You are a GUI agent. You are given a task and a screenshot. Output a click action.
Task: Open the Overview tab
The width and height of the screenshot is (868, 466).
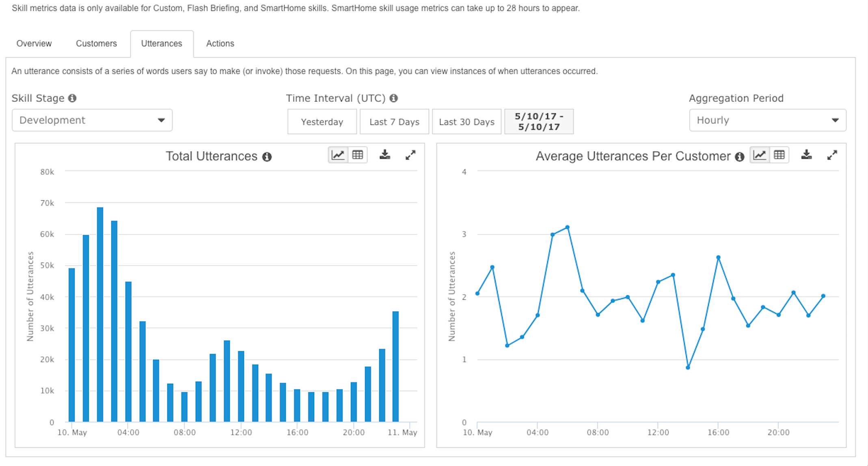pyautogui.click(x=34, y=43)
